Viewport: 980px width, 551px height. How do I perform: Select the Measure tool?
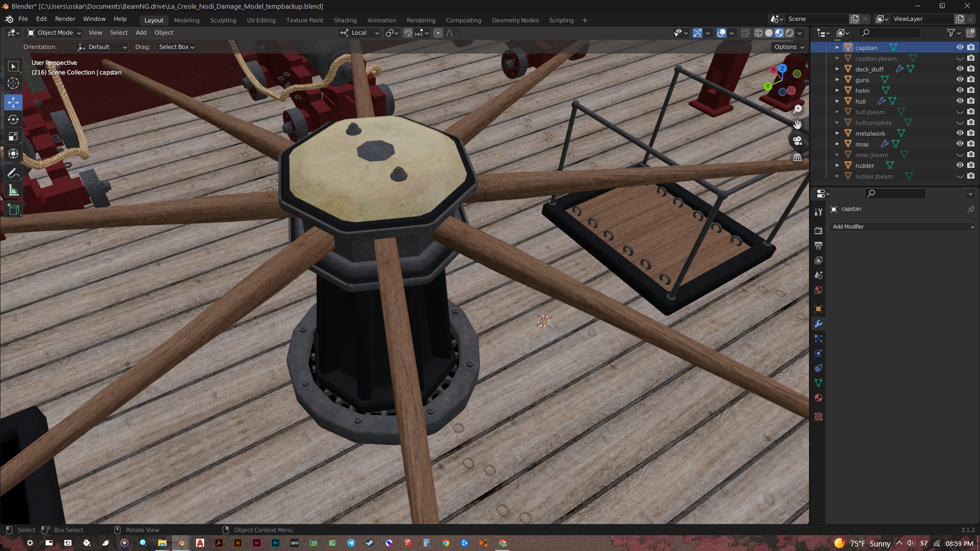13,191
